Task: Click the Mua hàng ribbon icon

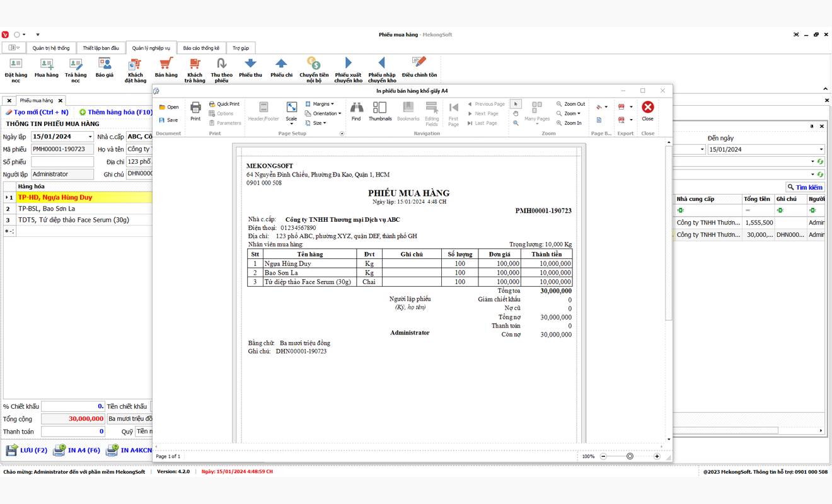Action: tap(47, 68)
